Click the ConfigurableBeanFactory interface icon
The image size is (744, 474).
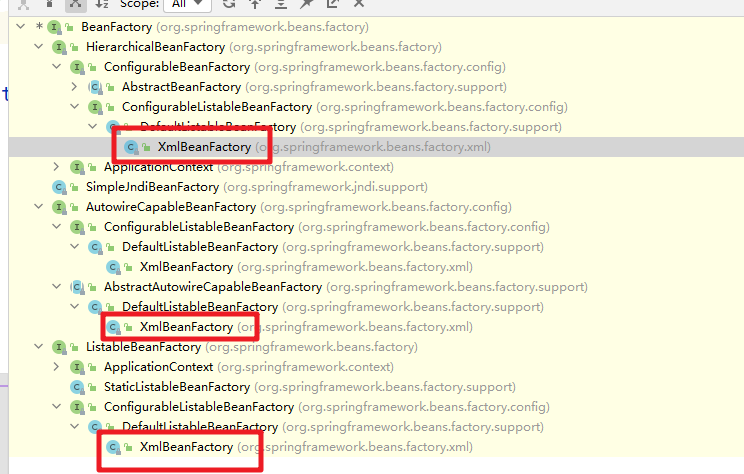[x=77, y=67]
